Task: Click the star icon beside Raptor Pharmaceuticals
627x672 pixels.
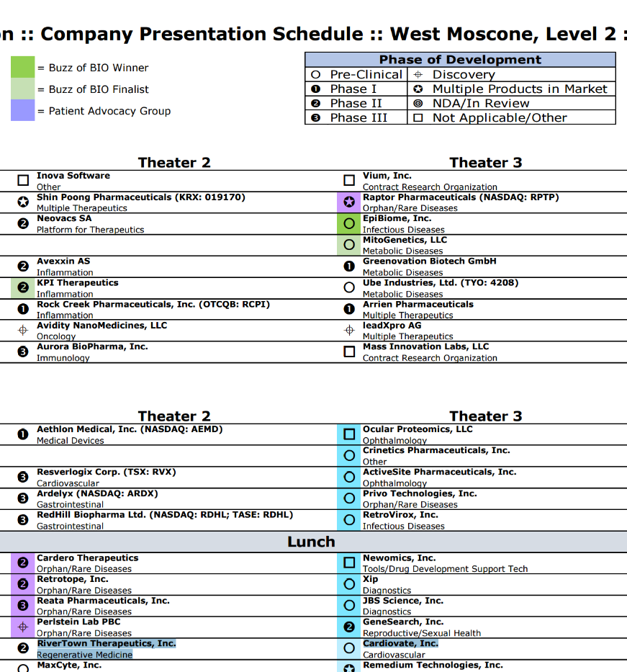Action: pyautogui.click(x=349, y=202)
